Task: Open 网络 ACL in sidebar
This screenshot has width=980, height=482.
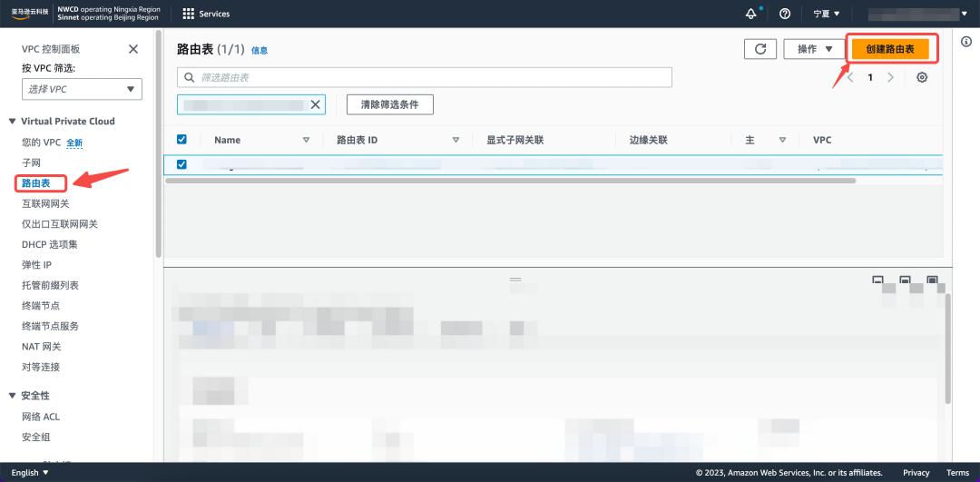Action: tap(41, 417)
